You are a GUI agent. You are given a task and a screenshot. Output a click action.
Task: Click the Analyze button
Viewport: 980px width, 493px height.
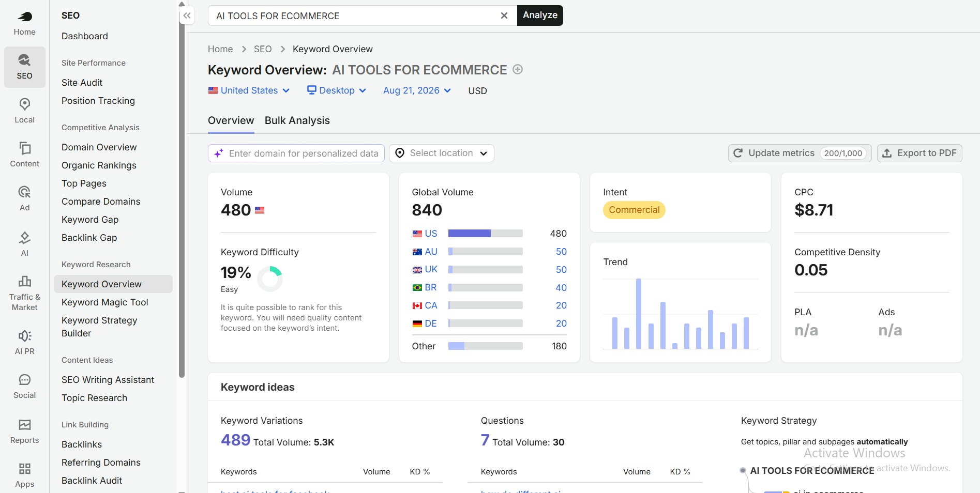540,16
